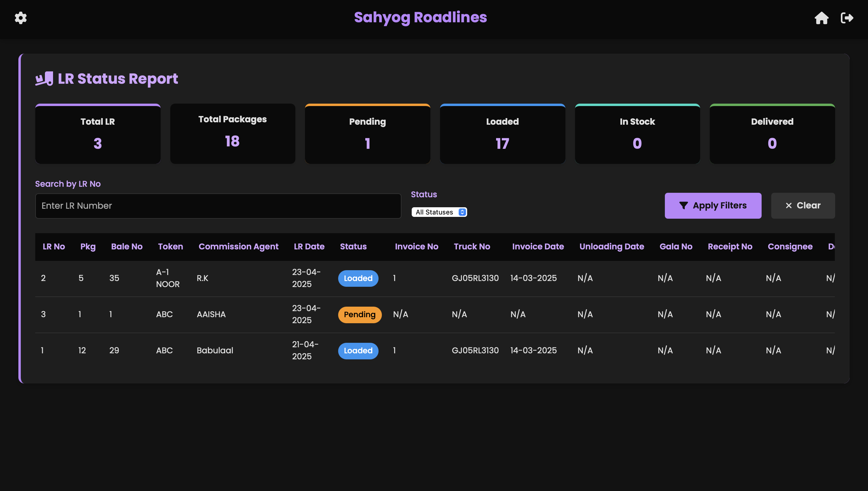Click the Sahyog Roadlines title
868x491 pixels.
[420, 17]
